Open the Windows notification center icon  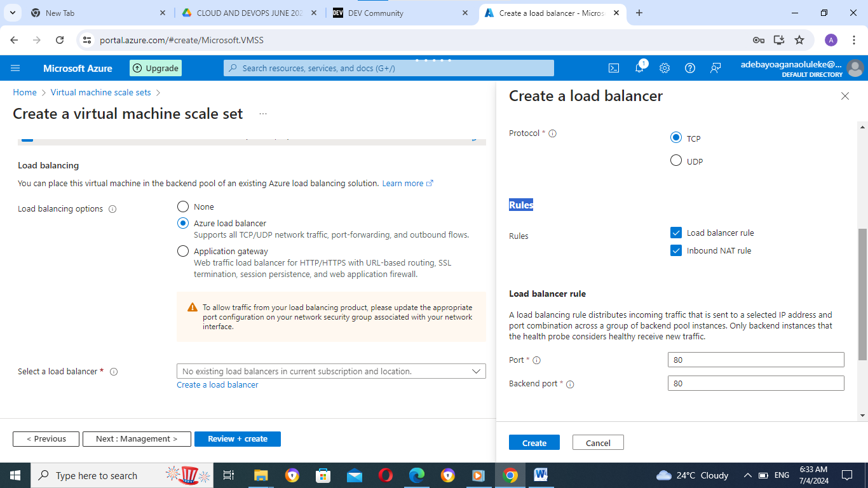click(846, 475)
